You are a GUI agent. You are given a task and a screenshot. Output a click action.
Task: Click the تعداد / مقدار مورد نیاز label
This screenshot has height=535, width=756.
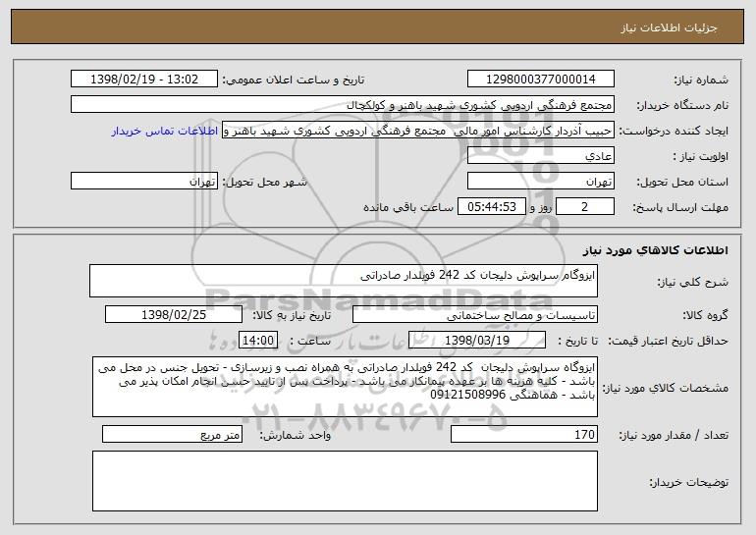[x=674, y=435]
